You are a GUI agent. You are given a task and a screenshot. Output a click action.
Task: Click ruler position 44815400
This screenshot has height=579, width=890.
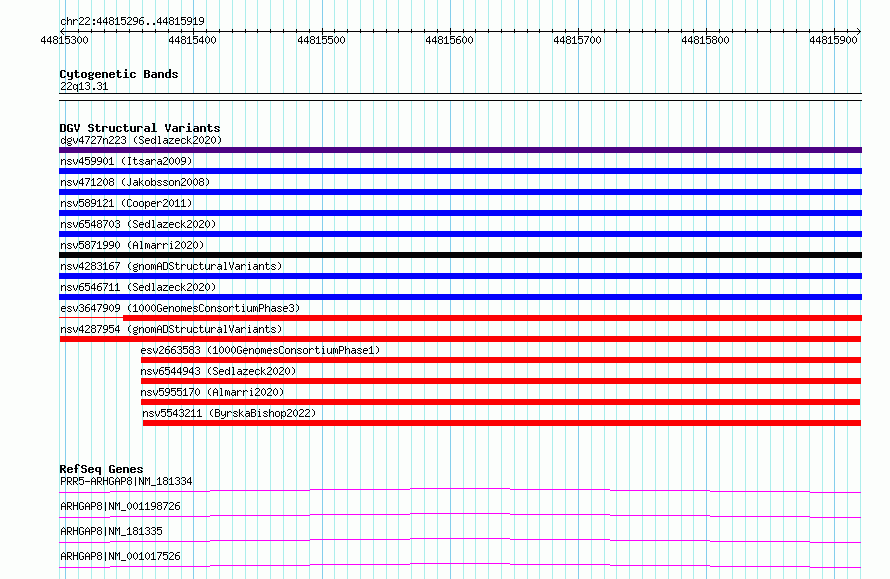192,40
